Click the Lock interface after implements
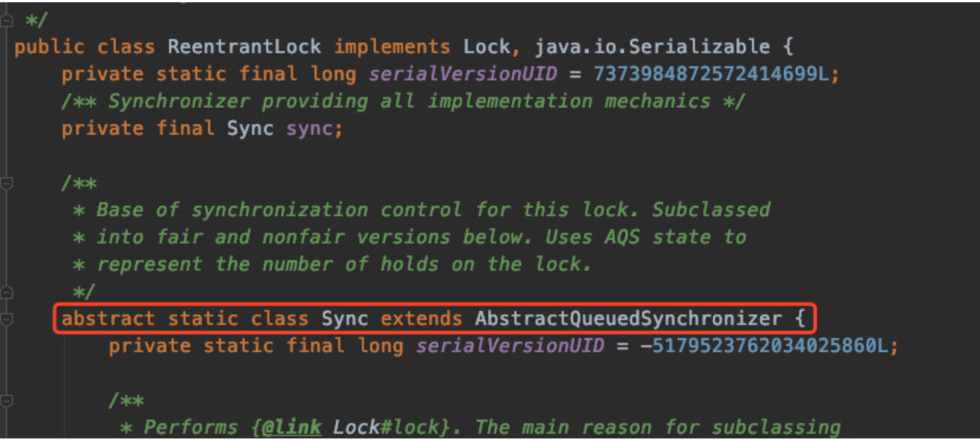The image size is (980, 442). [x=486, y=47]
